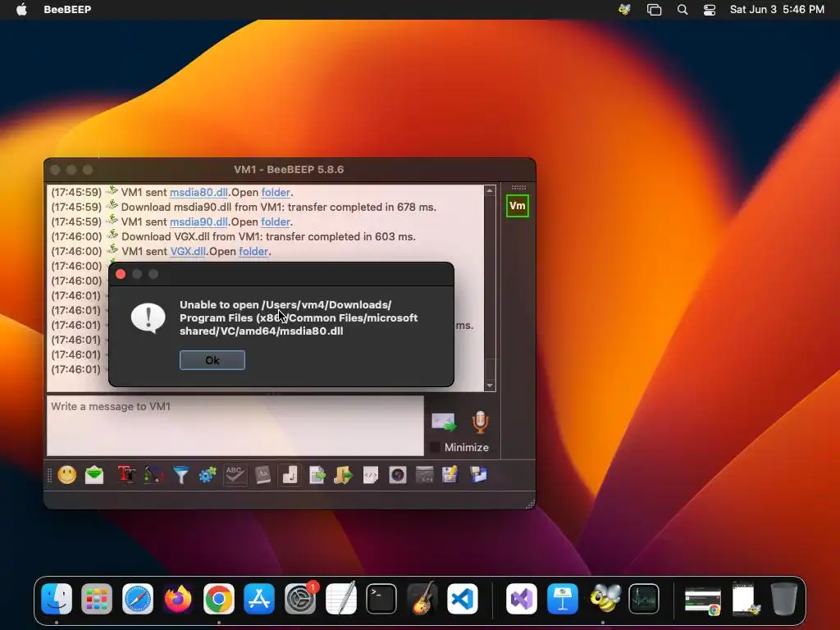Image resolution: width=840 pixels, height=630 pixels.
Task: Open folder link next to msdia90.dll
Action: coord(276,221)
